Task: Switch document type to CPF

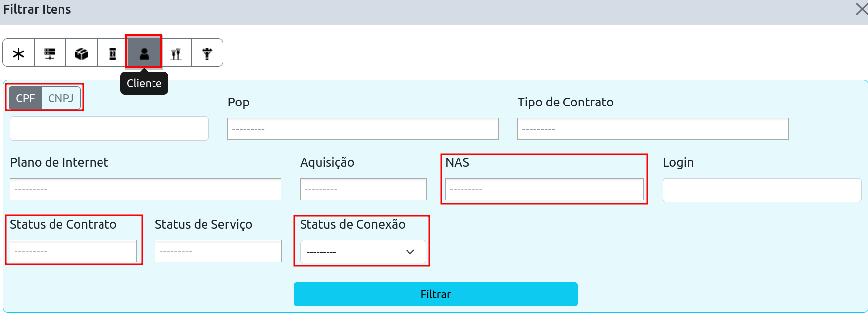Action: (x=25, y=98)
